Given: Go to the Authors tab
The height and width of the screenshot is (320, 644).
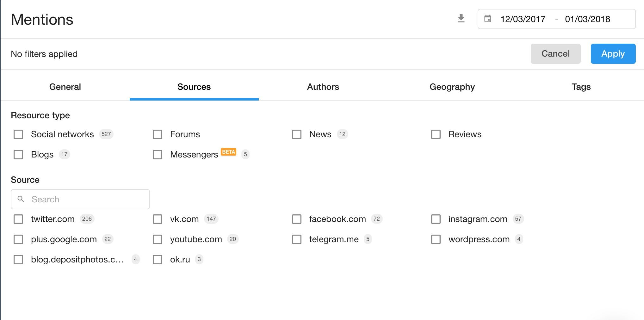Looking at the screenshot, I should (323, 87).
